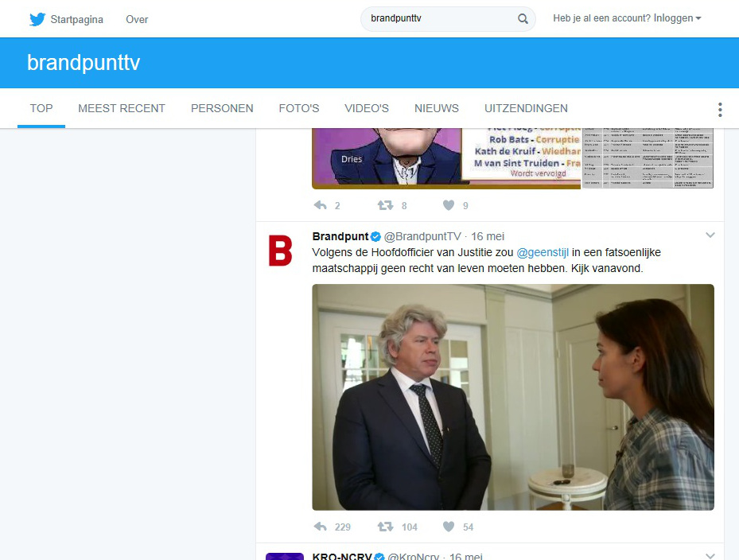
Task: Reply to the cartoon tweet with 2 replies
Action: 321,205
